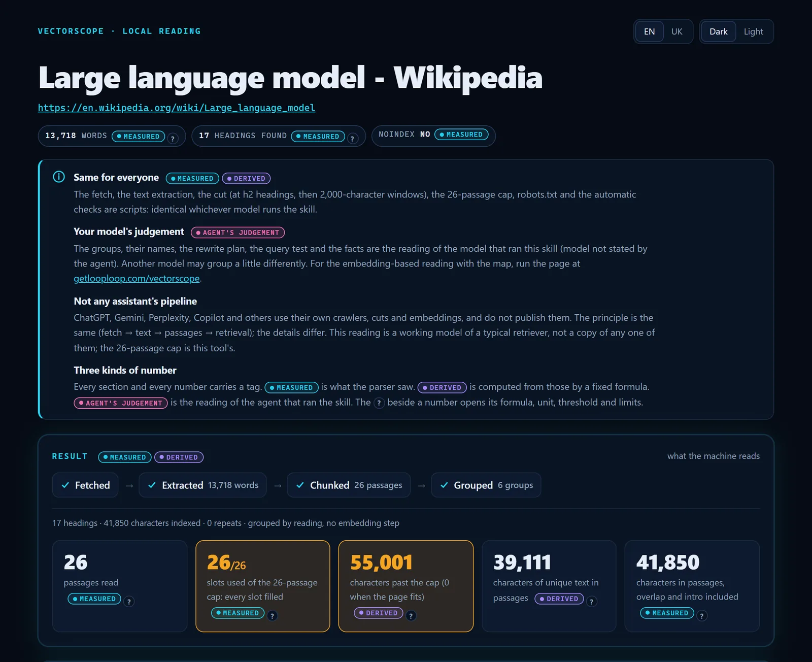812x662 pixels.
Task: Click the VECTORSCOPE · LOCAL READING header text
Action: (x=119, y=31)
